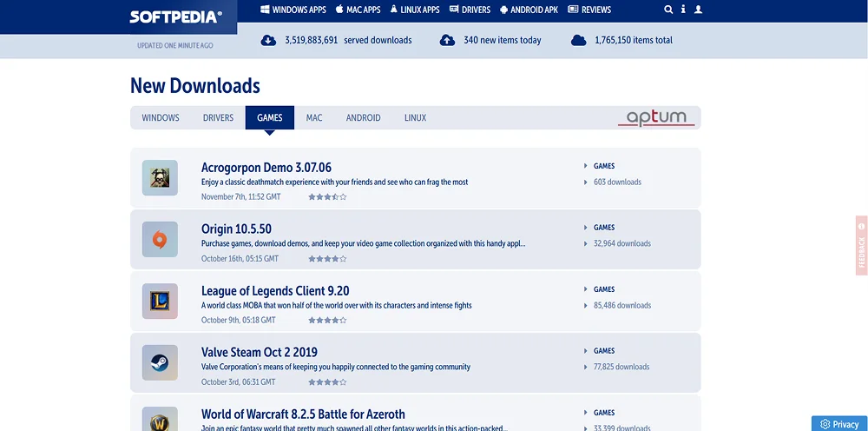This screenshot has width=868, height=431.
Task: Click the Reviews newspaper icon in navigation
Action: click(x=573, y=10)
